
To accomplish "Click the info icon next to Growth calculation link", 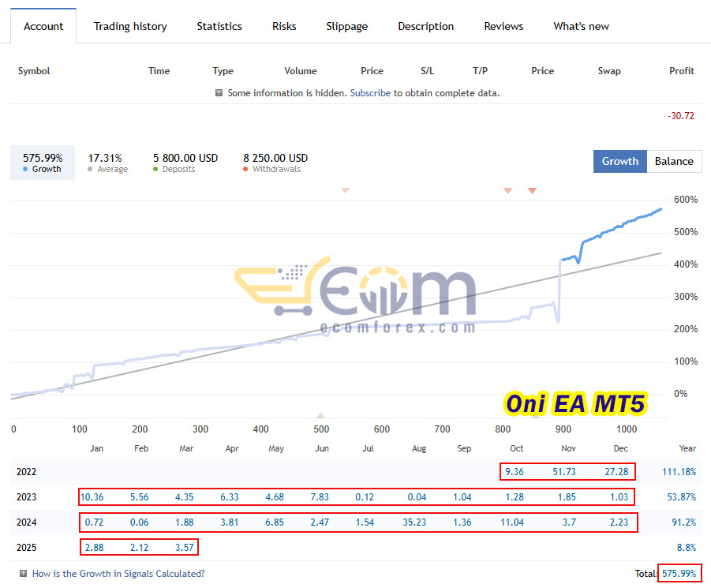I will click(x=23, y=574).
